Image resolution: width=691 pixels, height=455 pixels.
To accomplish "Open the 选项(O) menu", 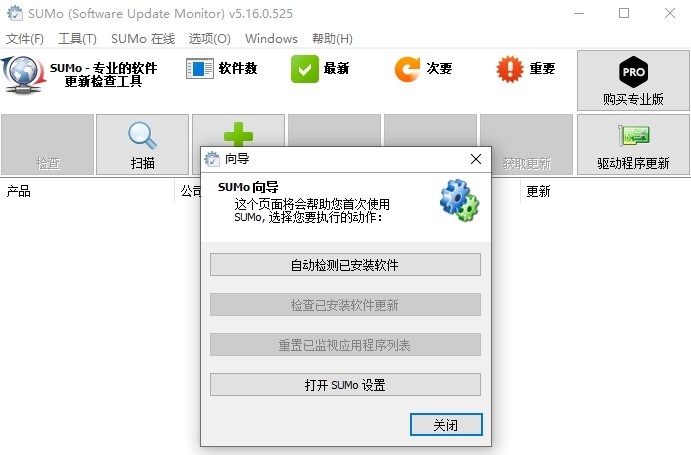I will click(x=210, y=39).
